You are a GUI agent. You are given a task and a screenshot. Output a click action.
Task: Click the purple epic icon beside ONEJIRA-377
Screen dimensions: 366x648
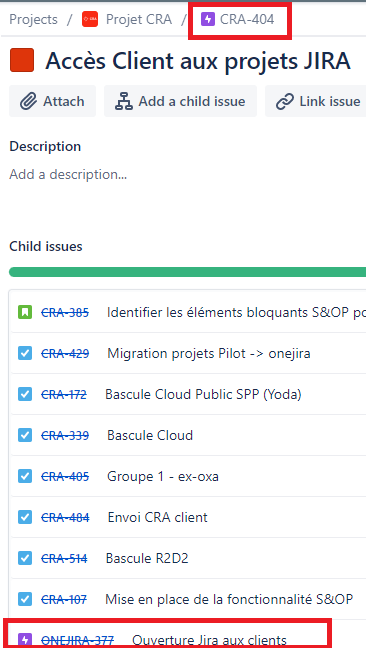25,640
